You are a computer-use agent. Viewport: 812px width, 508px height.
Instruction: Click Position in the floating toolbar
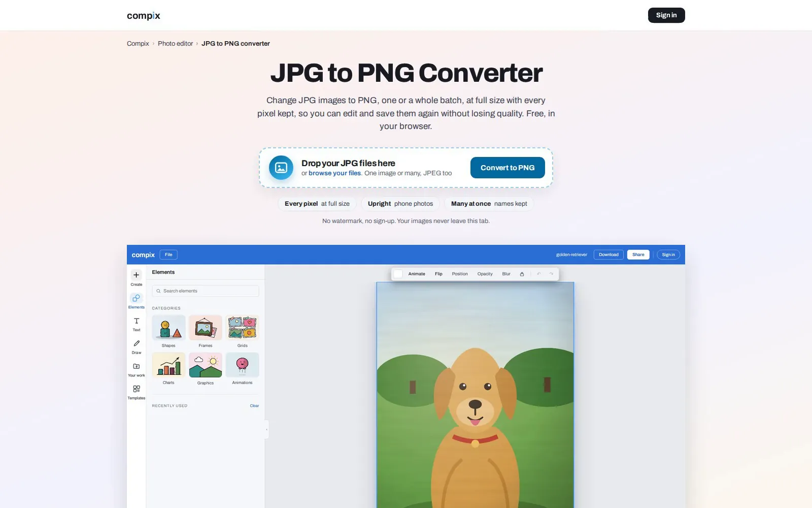[460, 274]
